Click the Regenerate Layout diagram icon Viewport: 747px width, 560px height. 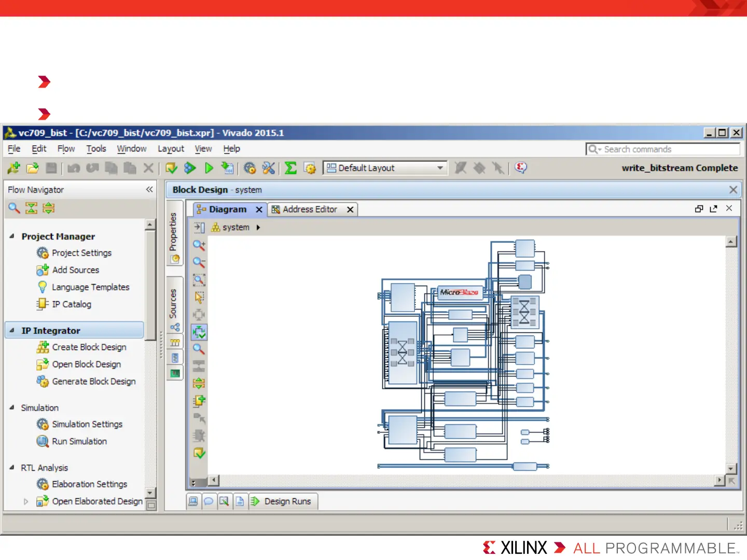(x=199, y=332)
